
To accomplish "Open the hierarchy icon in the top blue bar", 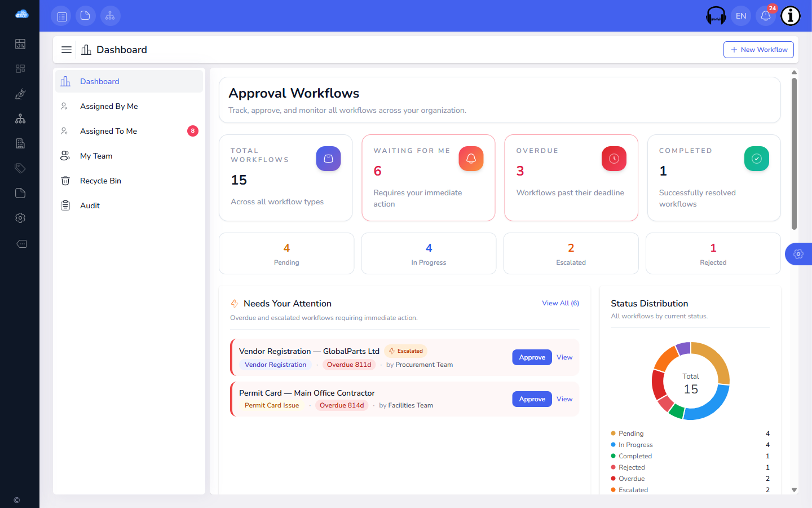I will click(x=110, y=16).
